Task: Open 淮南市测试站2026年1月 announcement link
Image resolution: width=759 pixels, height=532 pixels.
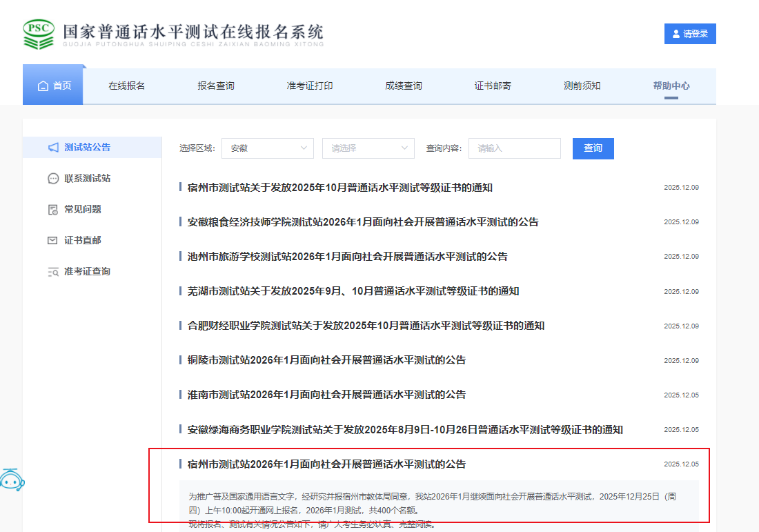Action: pos(326,395)
